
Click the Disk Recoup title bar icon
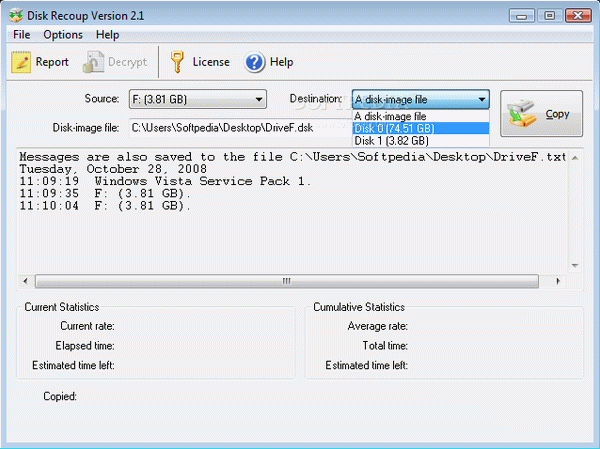[x=16, y=16]
